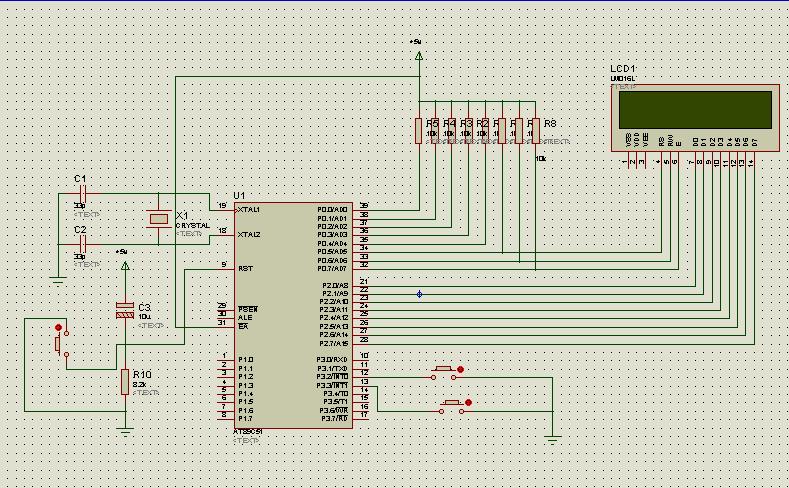This screenshot has height=488, width=789.
Task: Click the C2 reference label
Action: click(x=80, y=229)
